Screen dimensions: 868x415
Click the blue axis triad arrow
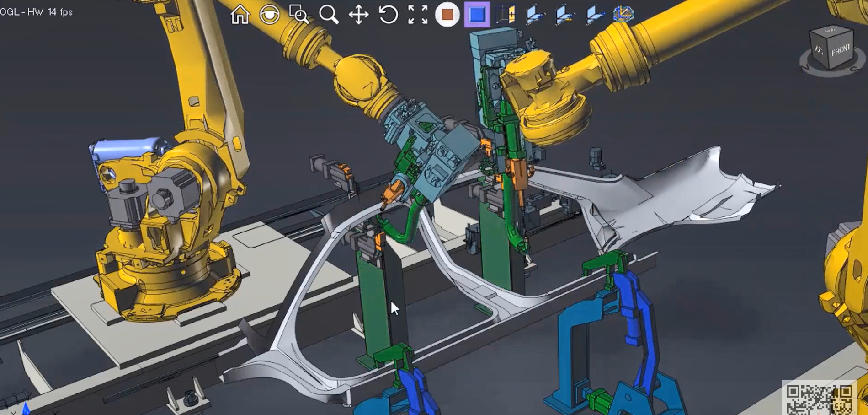tap(26, 408)
